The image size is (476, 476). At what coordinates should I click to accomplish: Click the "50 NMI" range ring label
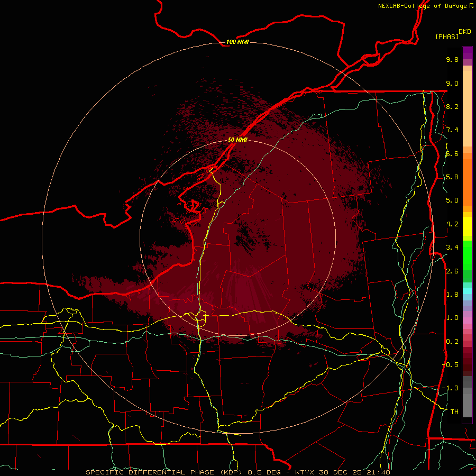click(x=237, y=140)
